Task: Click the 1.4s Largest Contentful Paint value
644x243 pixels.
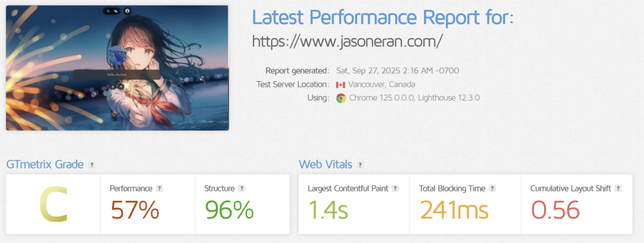Action: [328, 210]
